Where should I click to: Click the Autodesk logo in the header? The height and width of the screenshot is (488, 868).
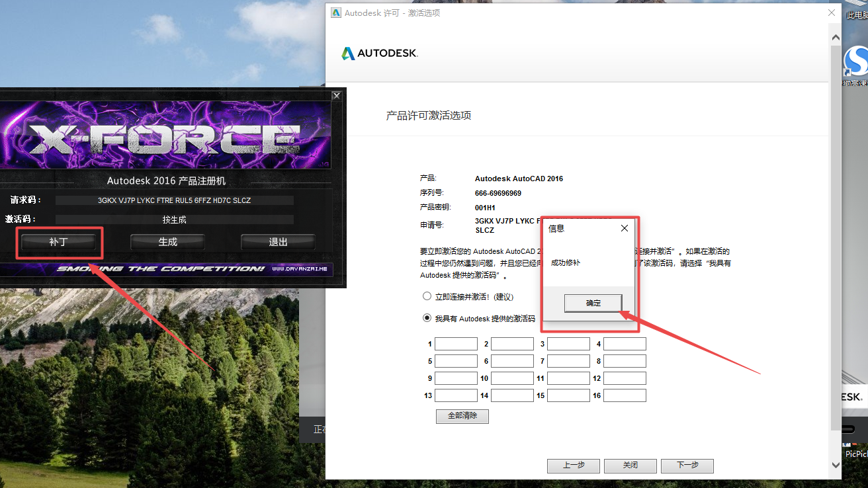coord(379,54)
